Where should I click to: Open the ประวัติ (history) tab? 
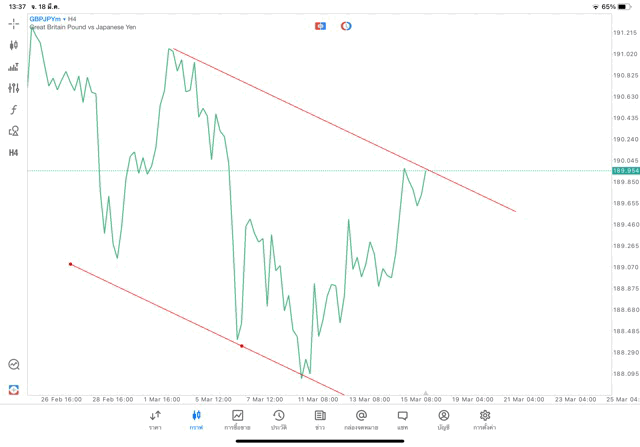tap(279, 419)
